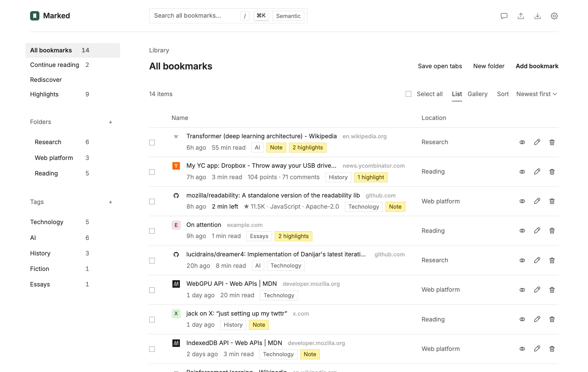Edit the lucidrains/dreamer4 bookmark with pencil icon
Screen dimensions: 588x372
(537, 260)
